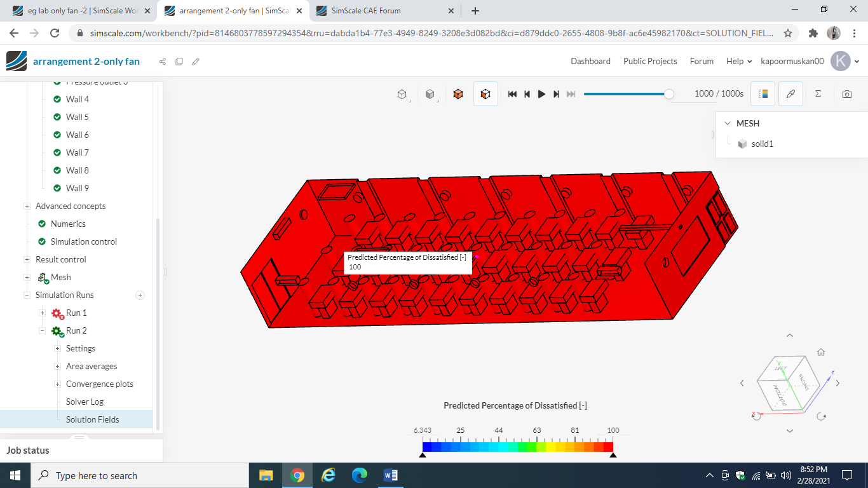Image resolution: width=868 pixels, height=488 pixels.
Task: Rotate view down with the bottom chevron
Action: [x=790, y=431]
